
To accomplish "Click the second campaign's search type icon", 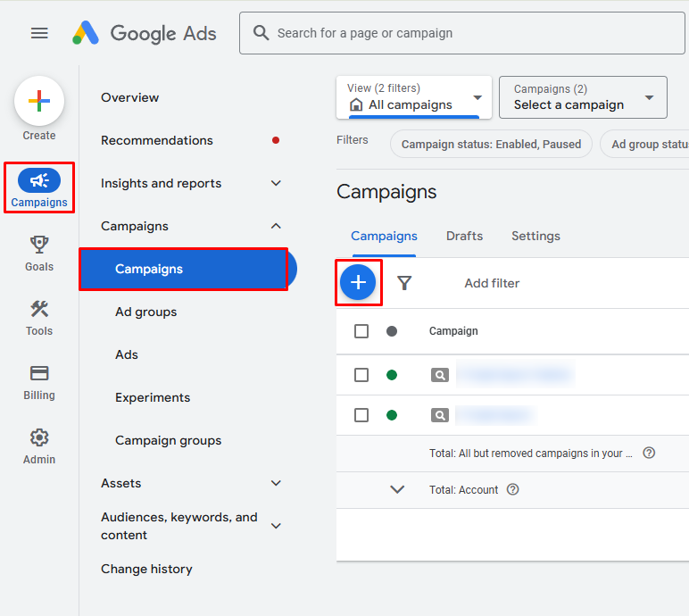I will coord(439,415).
